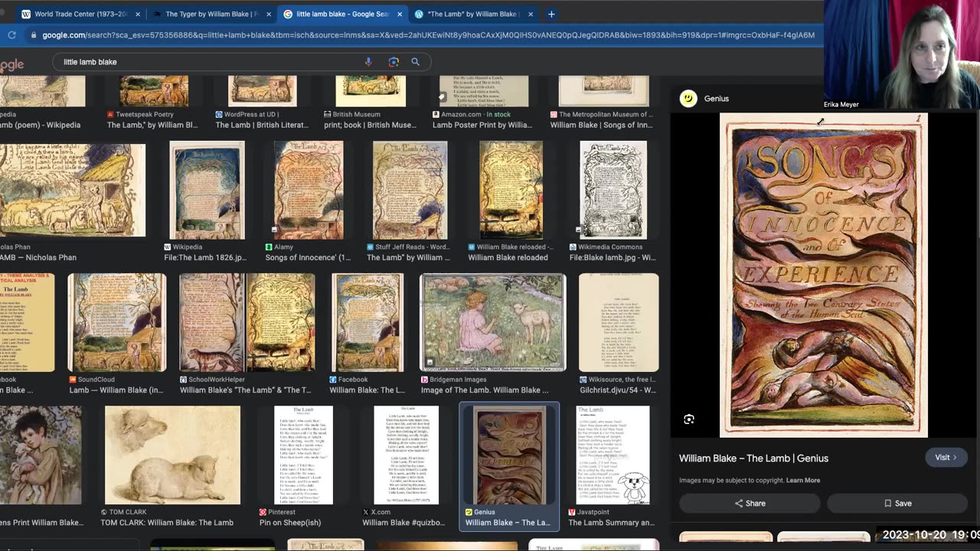Screen dimensions: 980x551
Task: Open the Alamy Songs of Innocence thumbnail
Action: (x=309, y=190)
